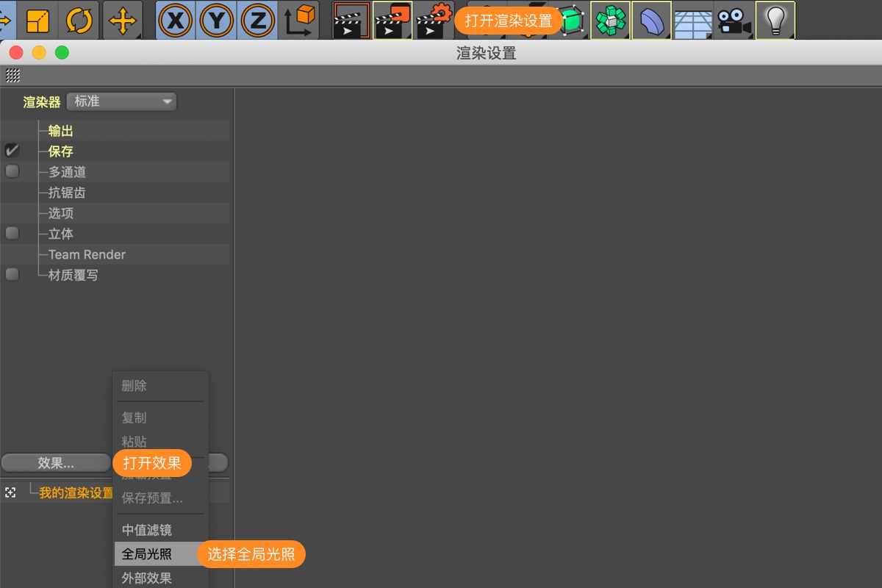Viewport: 882px width, 588px height.
Task: Toggle the Z axis lock
Action: (x=257, y=20)
